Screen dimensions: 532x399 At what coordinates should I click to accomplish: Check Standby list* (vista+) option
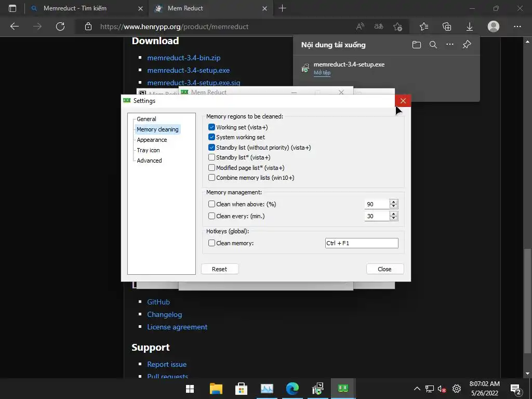[x=211, y=157]
